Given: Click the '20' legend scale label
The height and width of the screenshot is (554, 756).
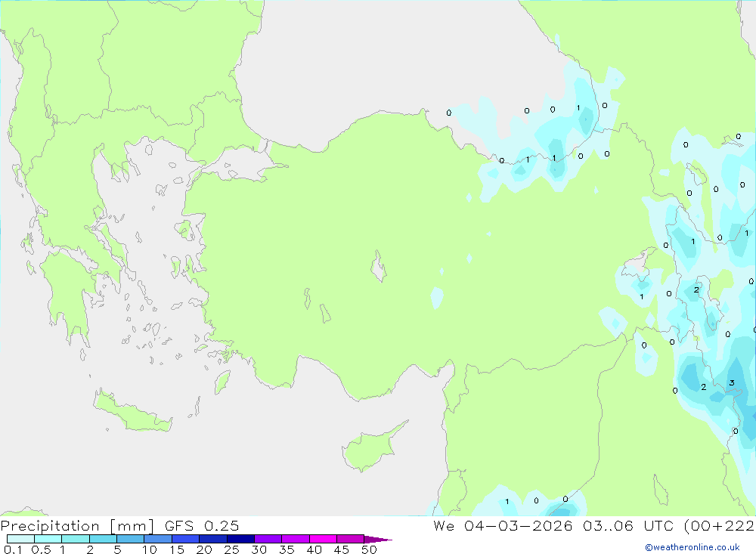Looking at the screenshot, I should tap(204, 549).
